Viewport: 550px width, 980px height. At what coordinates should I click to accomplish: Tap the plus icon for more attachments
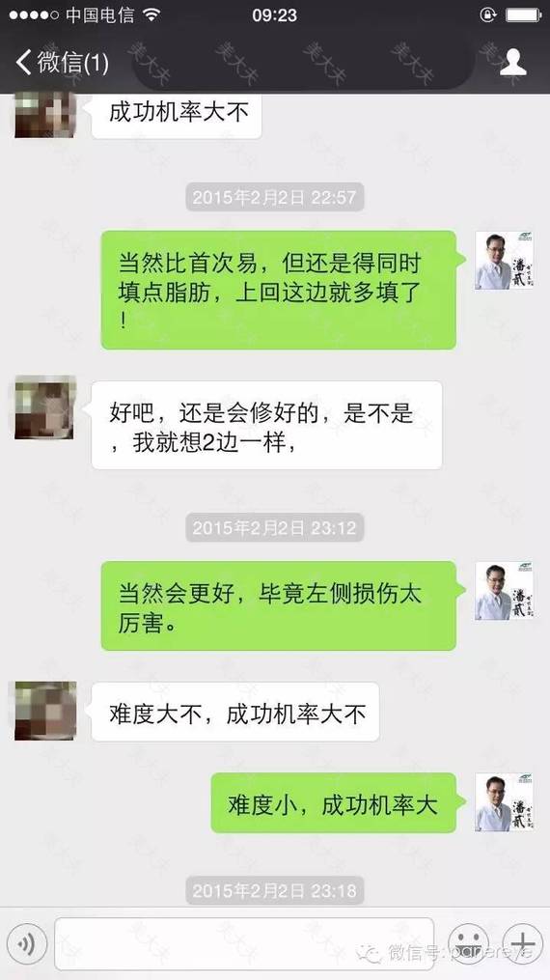pos(523,943)
